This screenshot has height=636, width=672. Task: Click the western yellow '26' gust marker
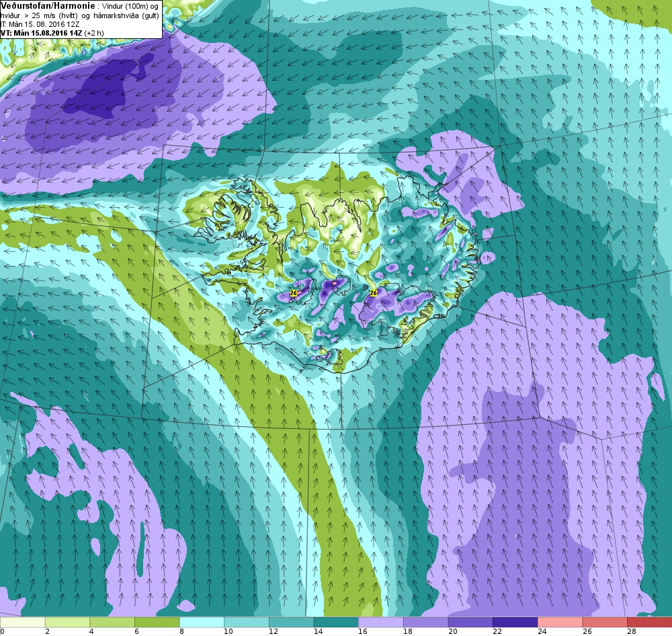pos(294,293)
